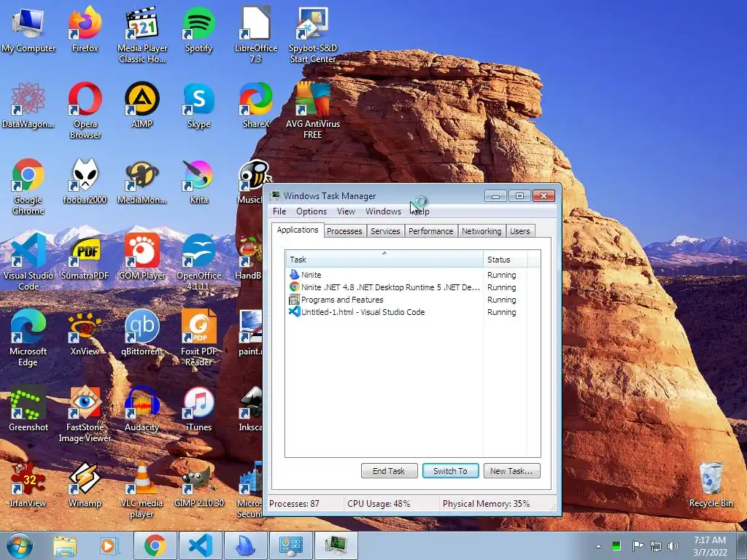Screen dimensions: 747x560
Task: Open the Options menu in Task Manager
Action: pyautogui.click(x=311, y=211)
